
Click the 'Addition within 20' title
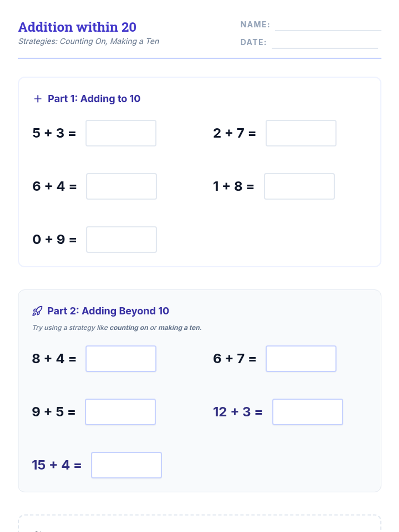click(x=77, y=27)
